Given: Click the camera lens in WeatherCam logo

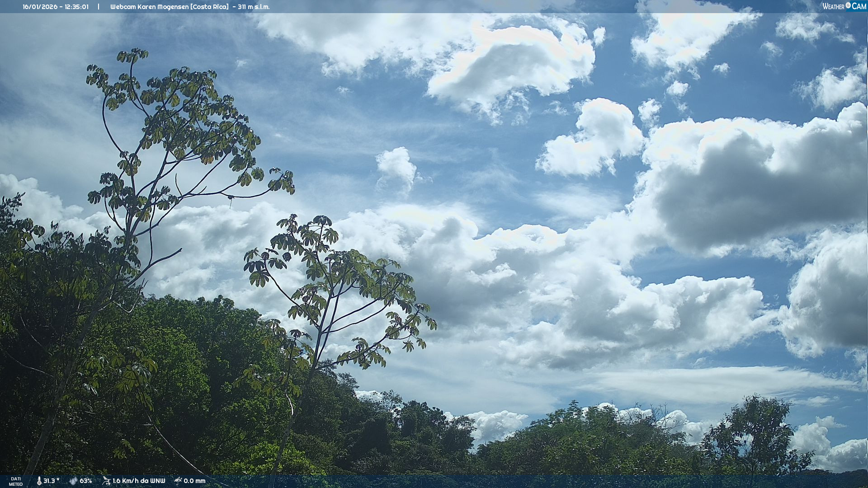Looking at the screenshot, I should (848, 5).
